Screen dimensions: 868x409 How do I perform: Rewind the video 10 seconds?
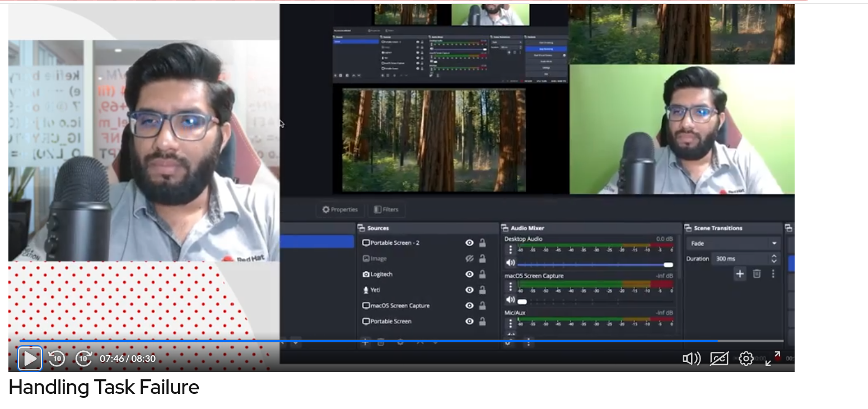pos(57,358)
